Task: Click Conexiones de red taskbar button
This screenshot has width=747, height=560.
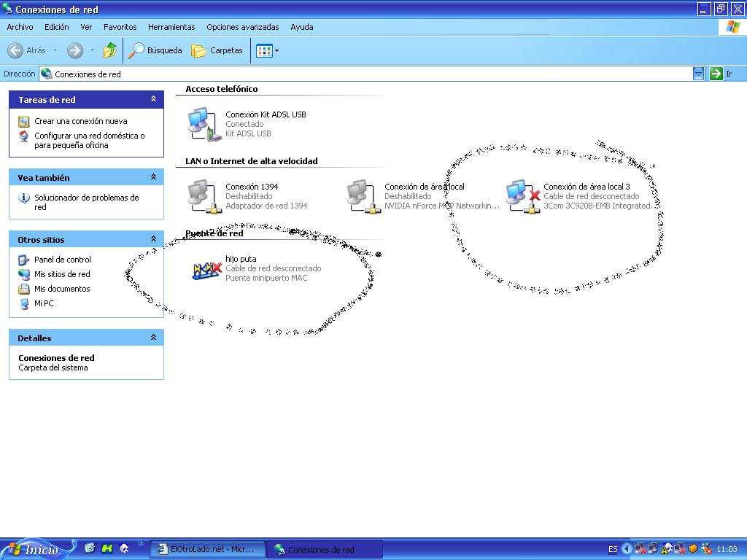Action: point(325,549)
